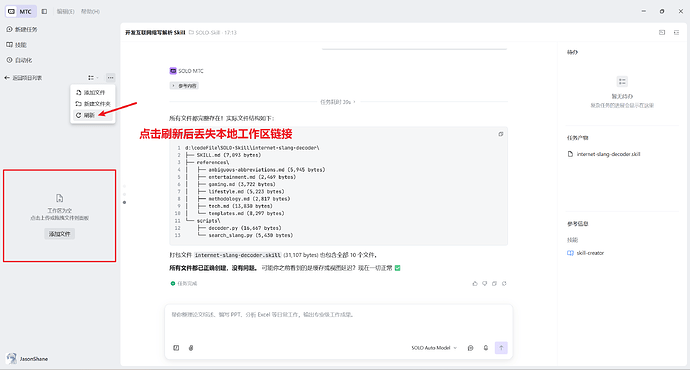Open the SOLO Auto Model dropdown
The width and height of the screenshot is (690, 370).
coord(434,348)
